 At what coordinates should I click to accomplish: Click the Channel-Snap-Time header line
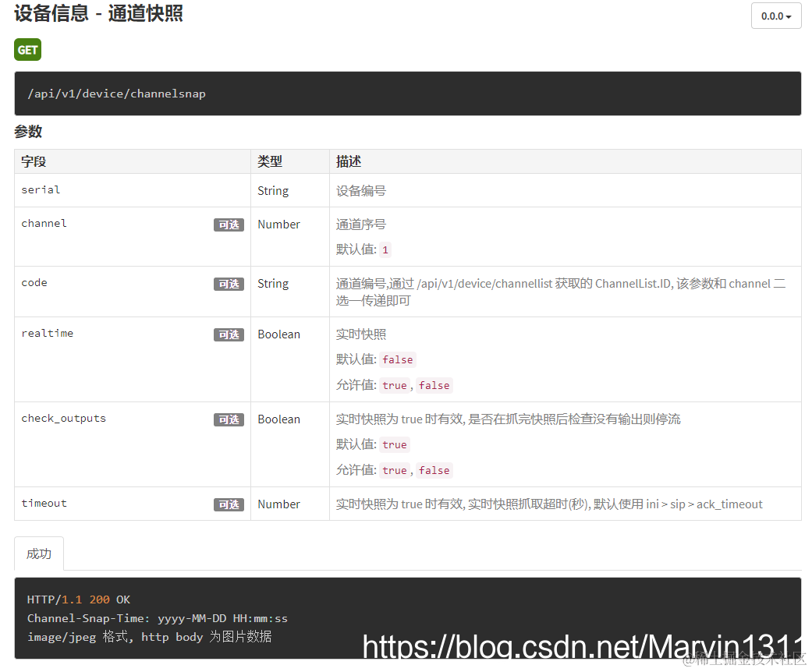158,618
